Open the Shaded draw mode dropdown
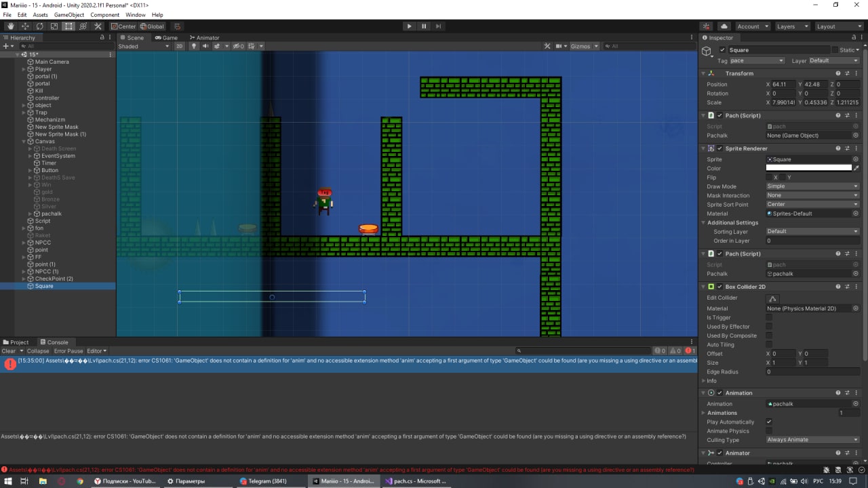Viewport: 868px width, 488px height. pyautogui.click(x=144, y=46)
